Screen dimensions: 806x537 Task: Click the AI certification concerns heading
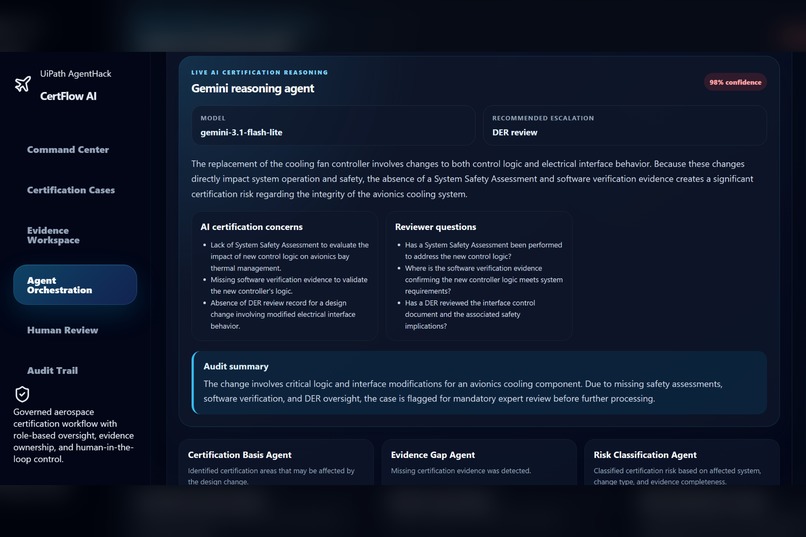pos(251,227)
